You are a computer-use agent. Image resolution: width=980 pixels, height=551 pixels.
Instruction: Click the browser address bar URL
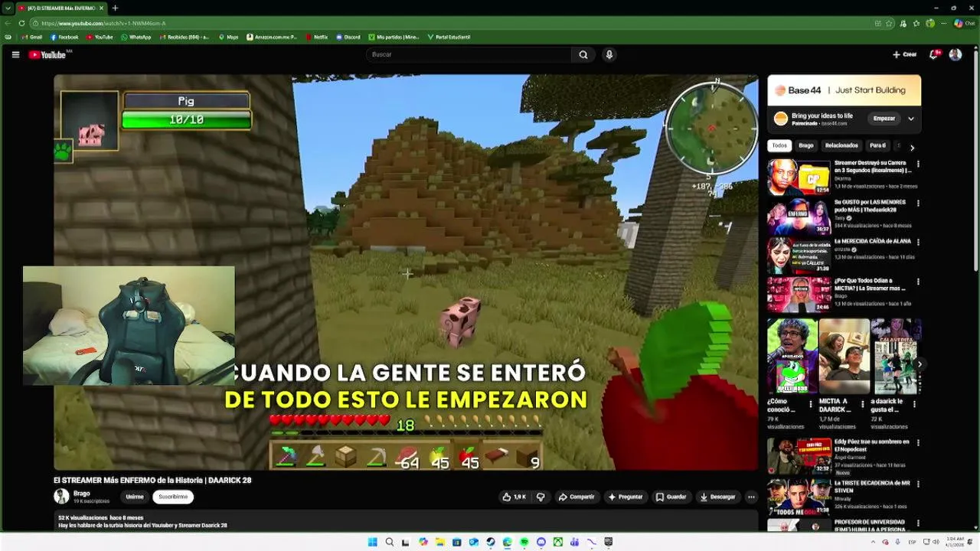[x=103, y=23]
